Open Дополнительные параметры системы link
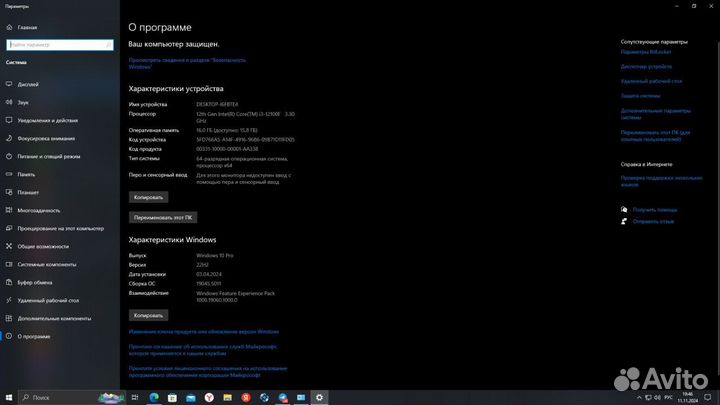720x405 pixels. 655,114
